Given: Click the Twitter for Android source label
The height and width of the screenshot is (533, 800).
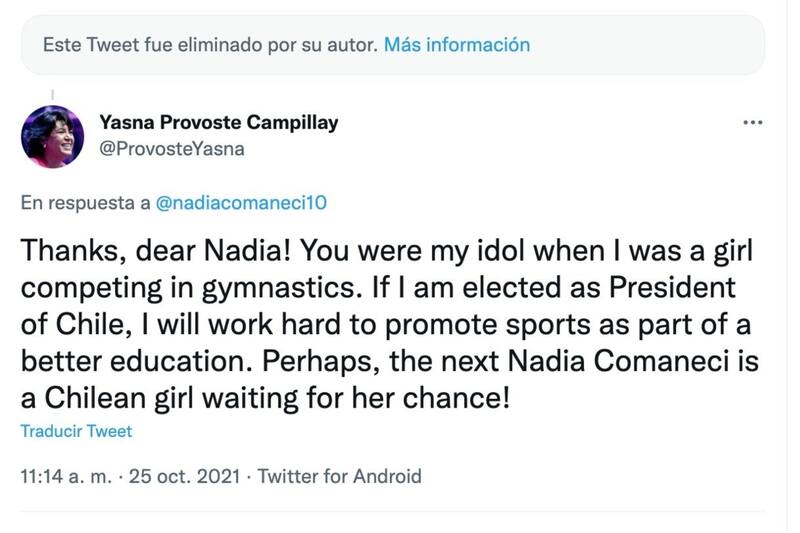Looking at the screenshot, I should click(x=340, y=476).
